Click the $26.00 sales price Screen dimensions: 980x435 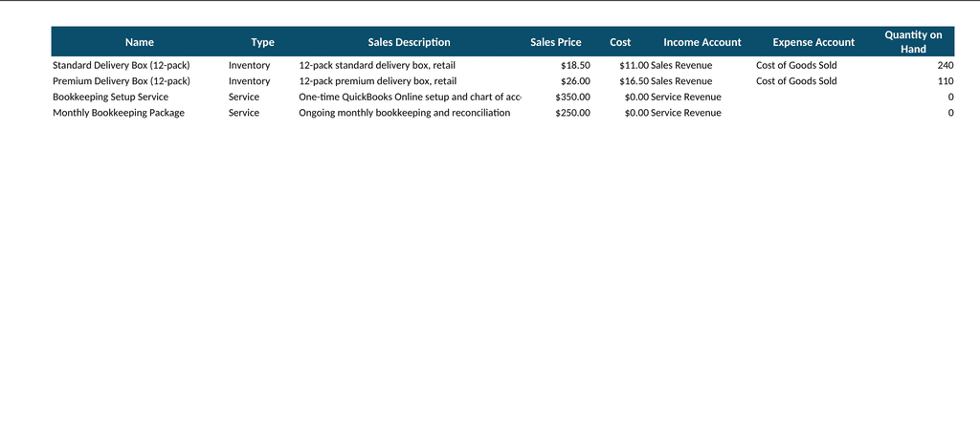coord(575,81)
